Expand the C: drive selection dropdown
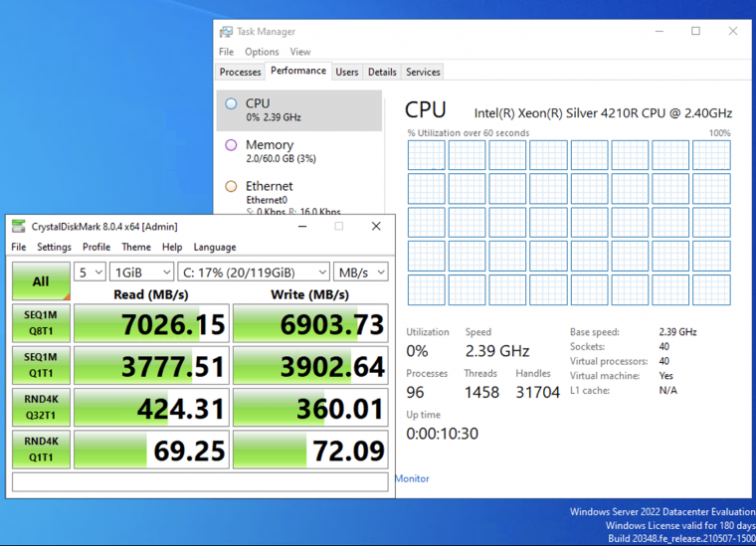Viewport: 756px width, 546px height. 254,273
